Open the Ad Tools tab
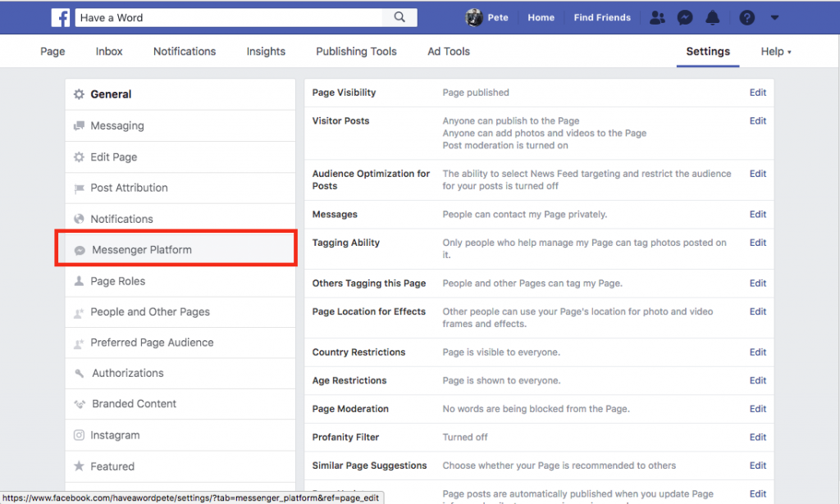Screen dimensions: 840x504 click(449, 52)
